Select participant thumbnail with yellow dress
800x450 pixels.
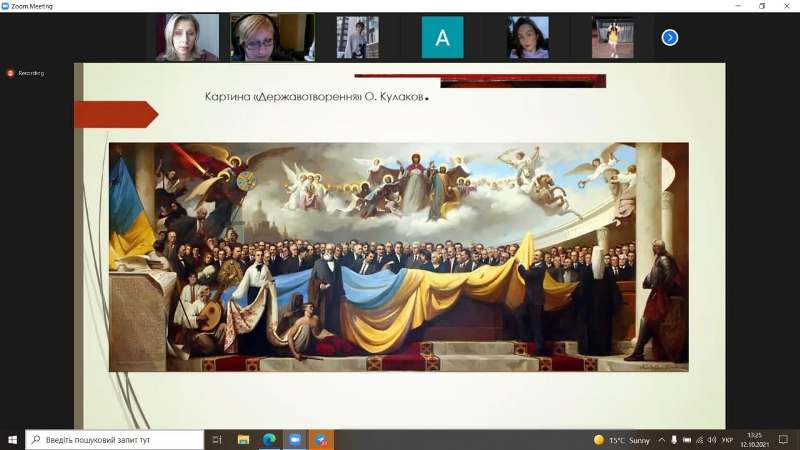coord(613,37)
